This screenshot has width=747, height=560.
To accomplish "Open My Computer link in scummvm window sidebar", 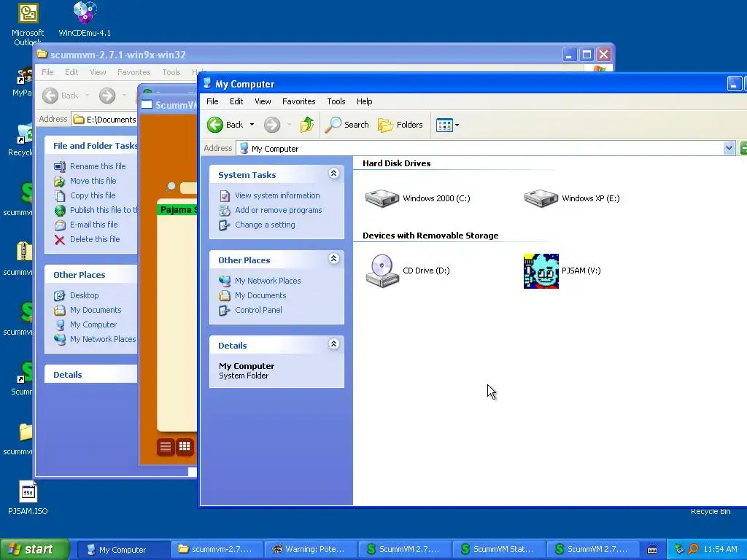I will (93, 324).
